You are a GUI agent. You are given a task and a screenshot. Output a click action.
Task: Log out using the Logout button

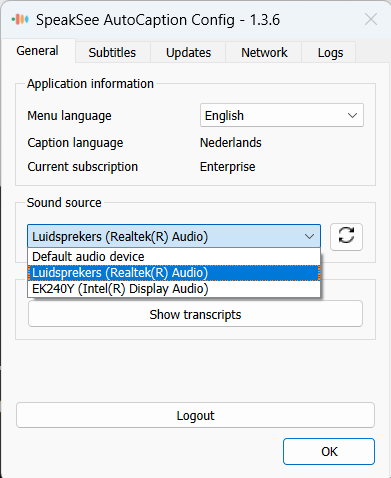(x=195, y=415)
